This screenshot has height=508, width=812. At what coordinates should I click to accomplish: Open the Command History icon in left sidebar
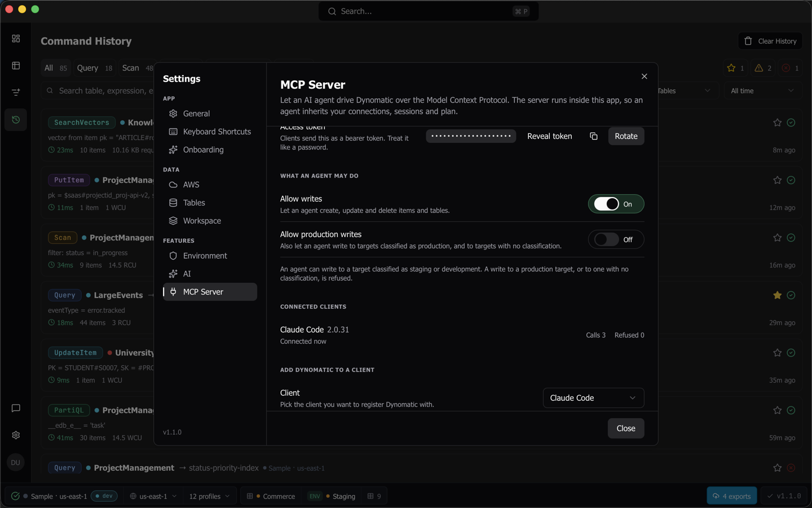pos(16,120)
